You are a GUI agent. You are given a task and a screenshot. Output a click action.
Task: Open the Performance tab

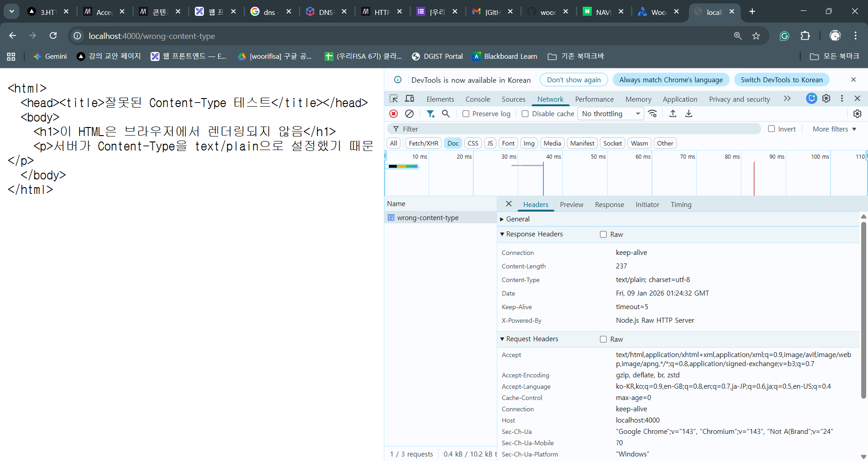(594, 99)
